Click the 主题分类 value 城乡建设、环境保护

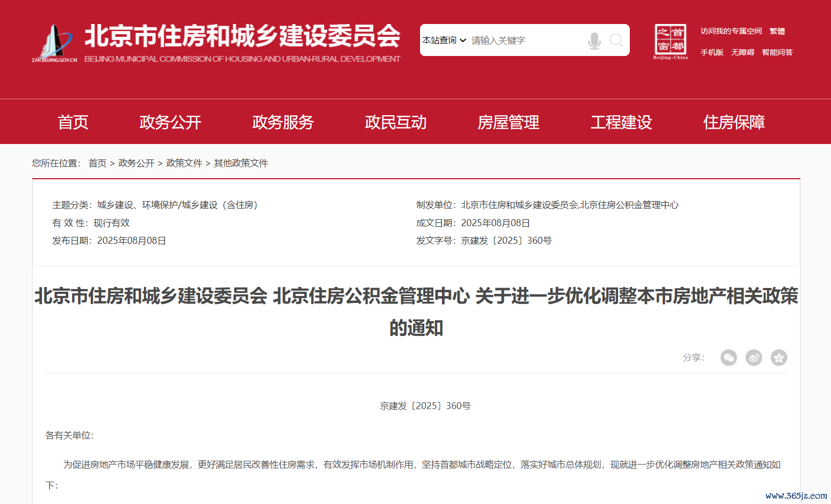point(137,205)
